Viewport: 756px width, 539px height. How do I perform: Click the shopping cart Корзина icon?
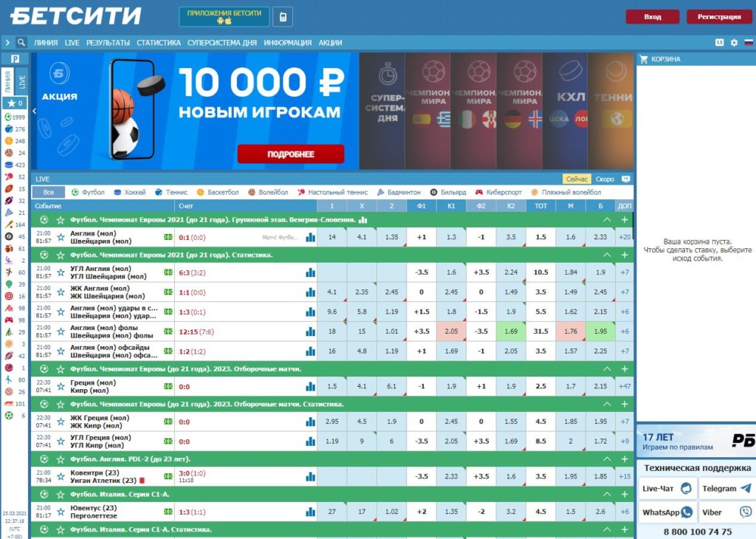pyautogui.click(x=644, y=59)
